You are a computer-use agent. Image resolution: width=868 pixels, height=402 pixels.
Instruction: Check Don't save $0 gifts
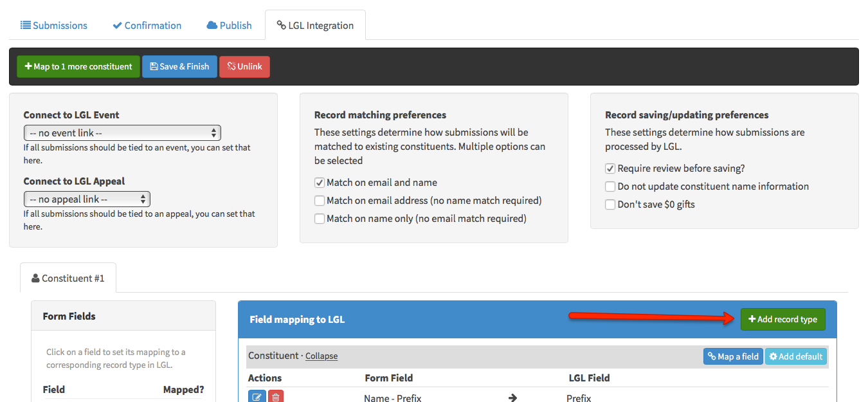point(610,205)
